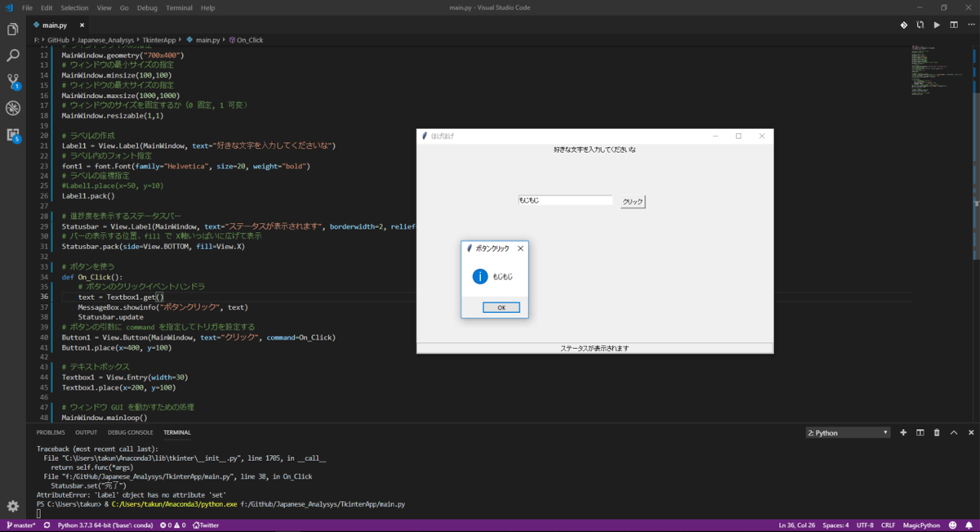
Task: Open the Selection menu
Action: (x=74, y=7)
